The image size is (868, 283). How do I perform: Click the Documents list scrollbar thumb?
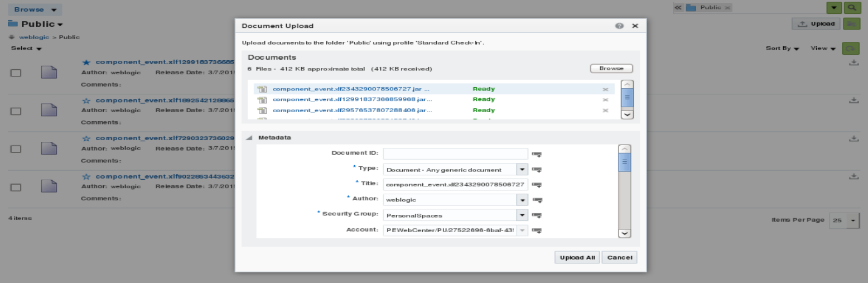pos(627,99)
